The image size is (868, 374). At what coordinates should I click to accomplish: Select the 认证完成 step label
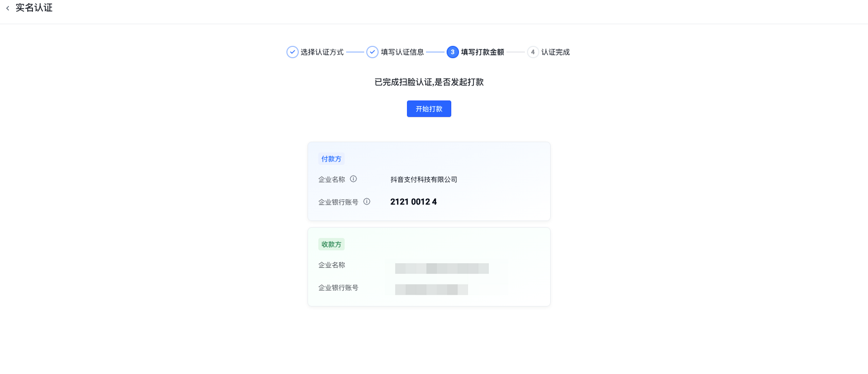555,52
